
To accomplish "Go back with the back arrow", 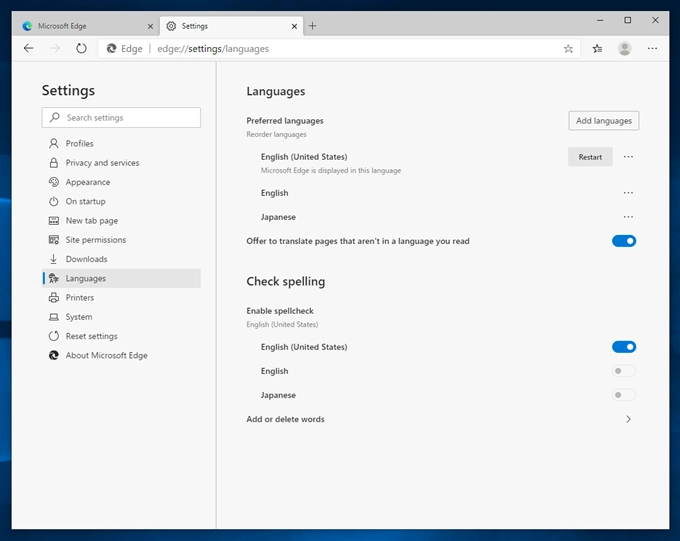I will pyautogui.click(x=29, y=48).
